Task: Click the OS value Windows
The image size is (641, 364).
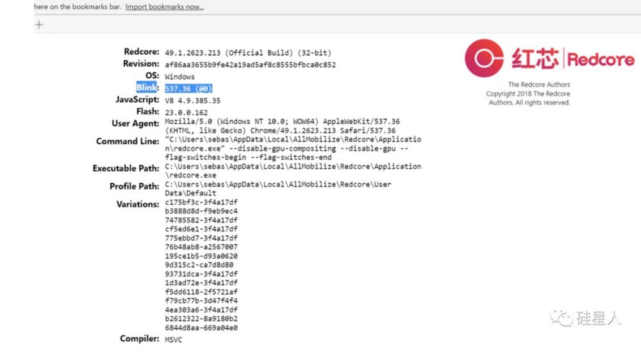Action: point(180,77)
